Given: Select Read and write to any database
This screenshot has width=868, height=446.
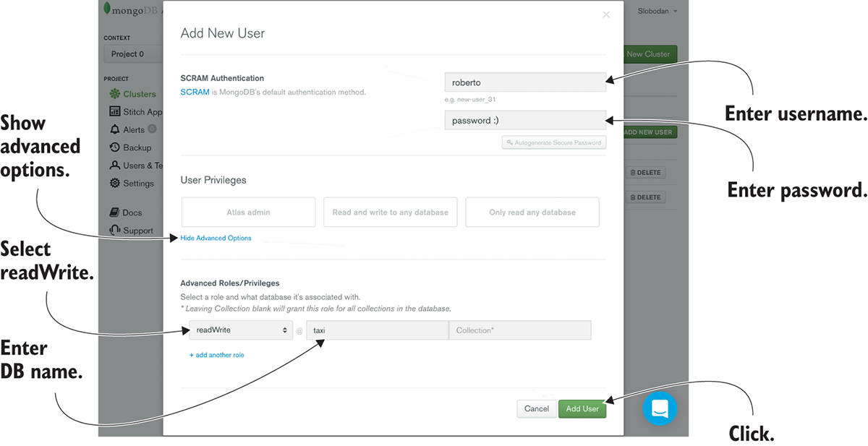Looking at the screenshot, I should (x=390, y=213).
